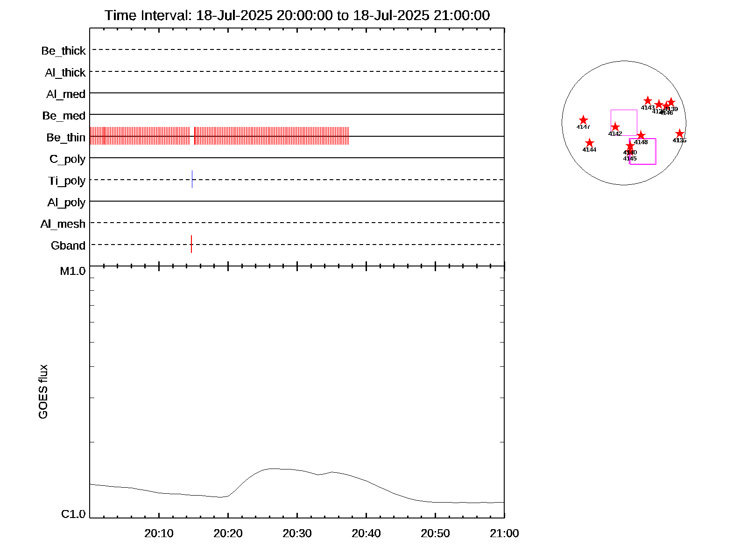Click the red star above label 4144
The height and width of the screenshot is (560, 747).
pos(589,143)
